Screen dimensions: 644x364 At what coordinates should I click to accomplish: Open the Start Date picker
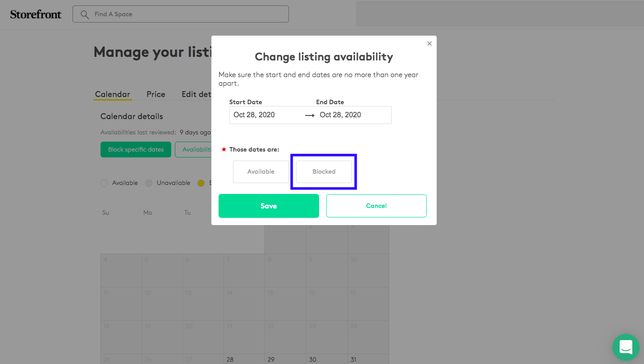[x=266, y=115]
